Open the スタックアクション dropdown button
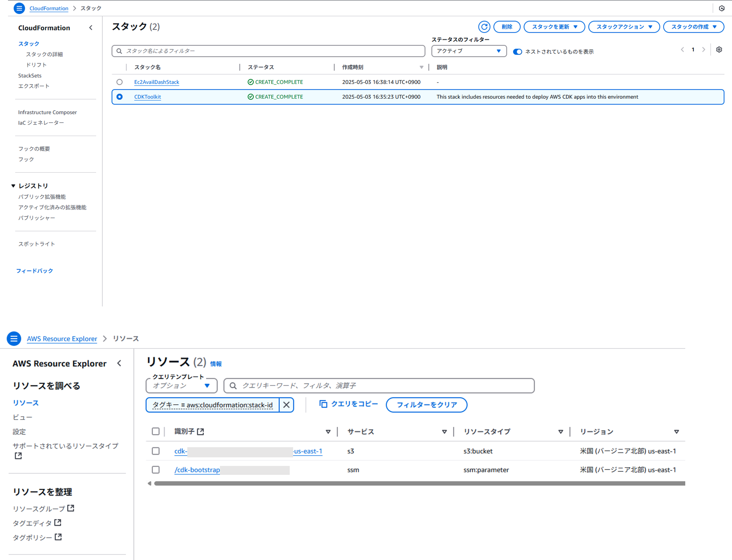732x560 pixels. tap(624, 27)
